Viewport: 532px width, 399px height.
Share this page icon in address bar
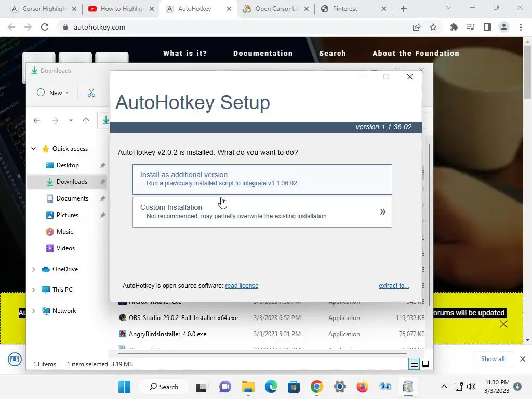pos(417,27)
